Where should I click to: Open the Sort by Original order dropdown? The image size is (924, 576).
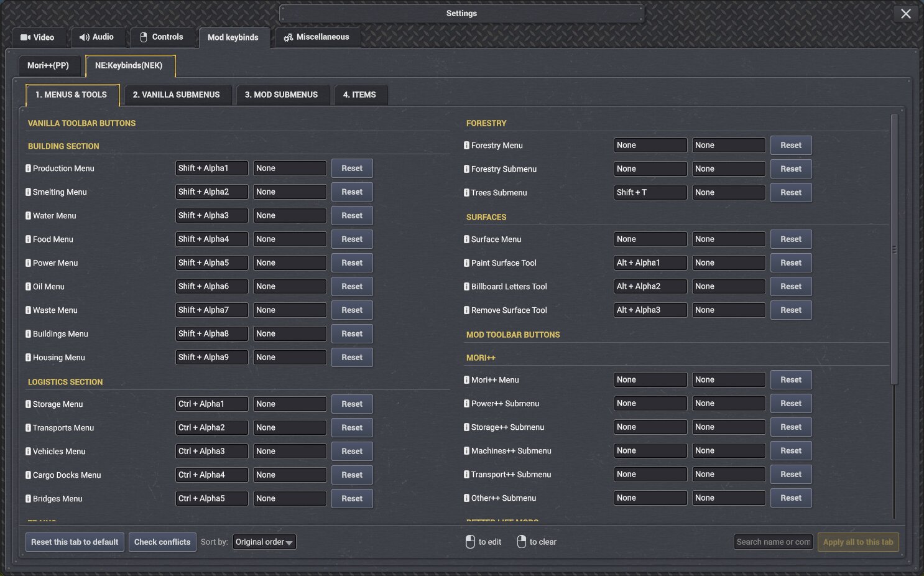tap(264, 542)
